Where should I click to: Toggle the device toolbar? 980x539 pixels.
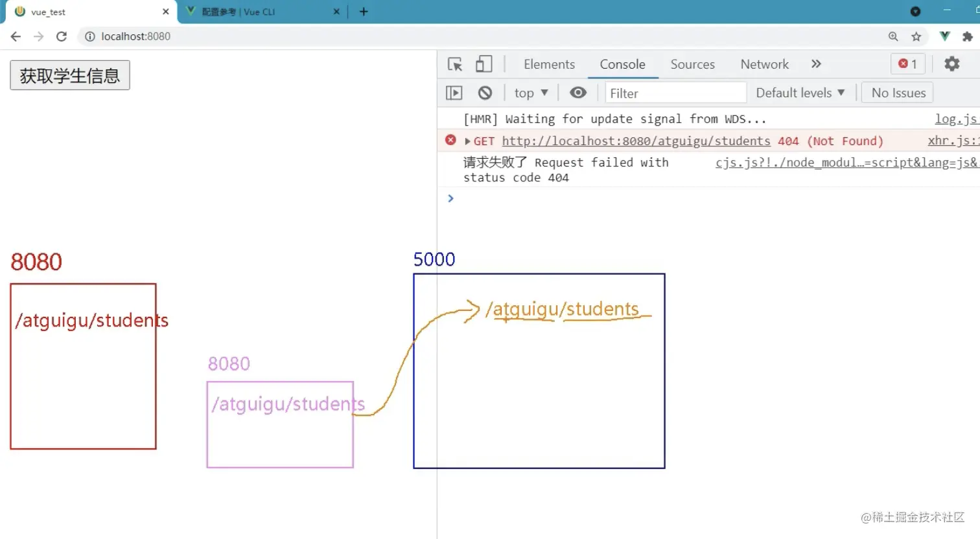(484, 64)
